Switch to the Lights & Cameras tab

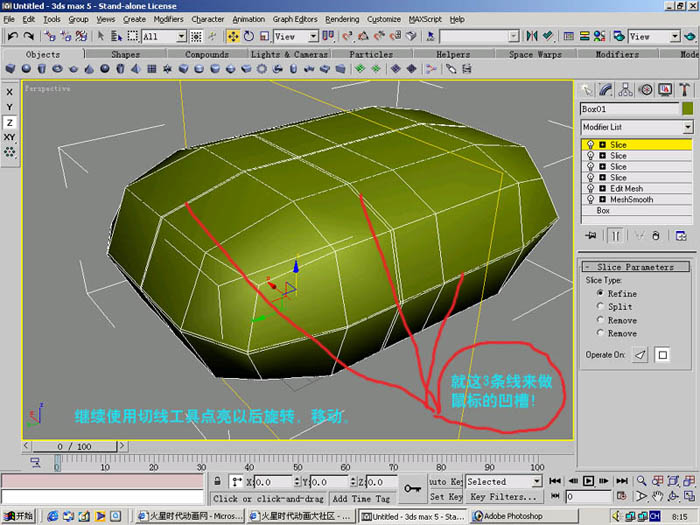coord(289,54)
